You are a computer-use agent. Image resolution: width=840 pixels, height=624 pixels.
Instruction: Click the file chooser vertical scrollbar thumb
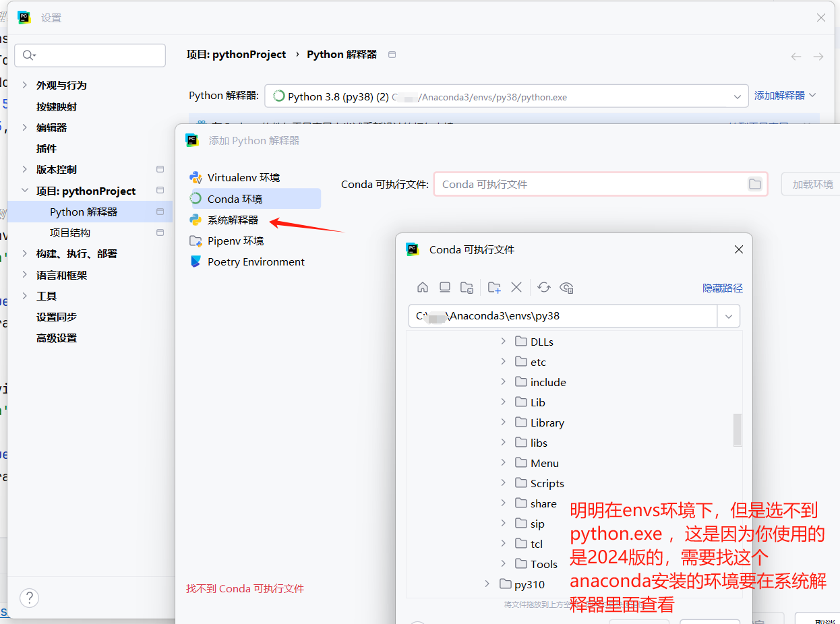[738, 430]
